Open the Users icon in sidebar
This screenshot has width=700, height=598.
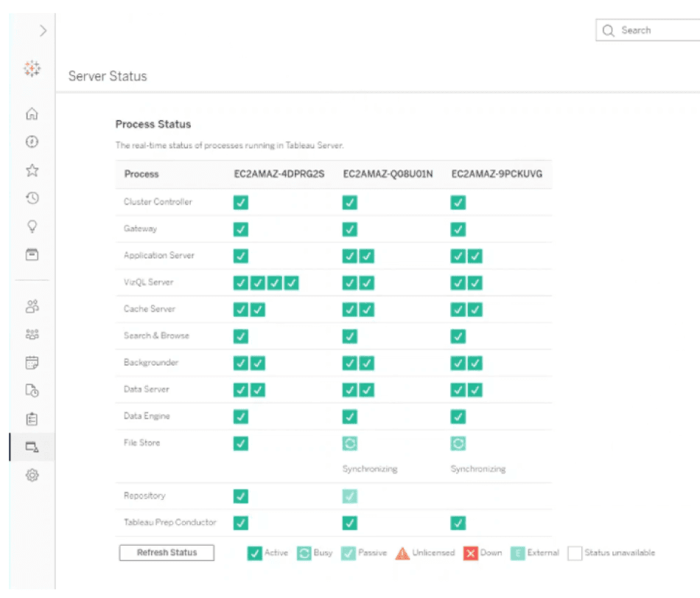click(32, 306)
